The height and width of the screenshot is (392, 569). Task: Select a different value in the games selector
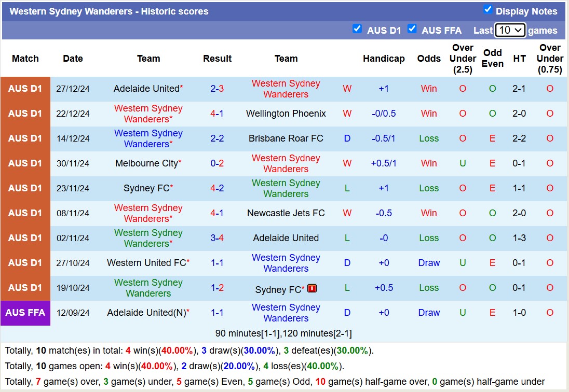(x=510, y=30)
